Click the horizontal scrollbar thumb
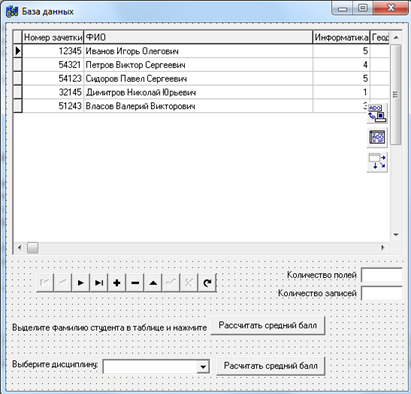The height and width of the screenshot is (394, 411). (x=33, y=248)
